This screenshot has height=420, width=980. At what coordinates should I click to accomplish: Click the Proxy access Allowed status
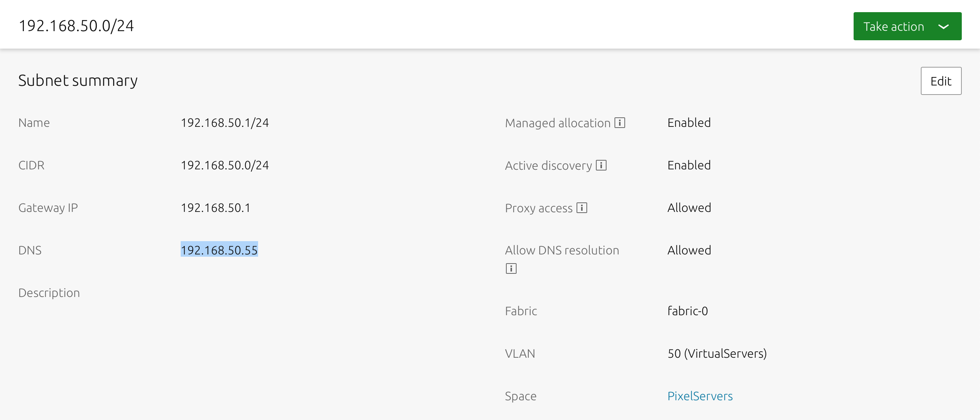coord(689,207)
